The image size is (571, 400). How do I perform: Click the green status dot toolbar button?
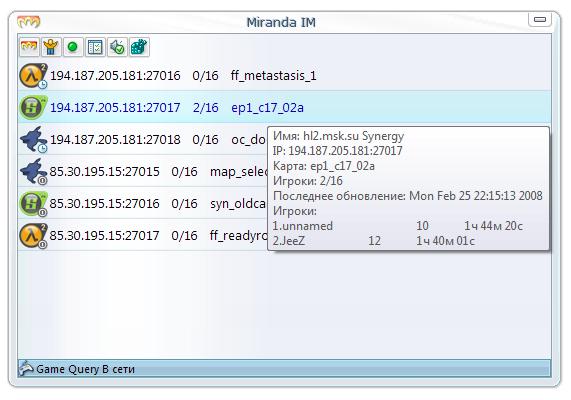coord(73,47)
